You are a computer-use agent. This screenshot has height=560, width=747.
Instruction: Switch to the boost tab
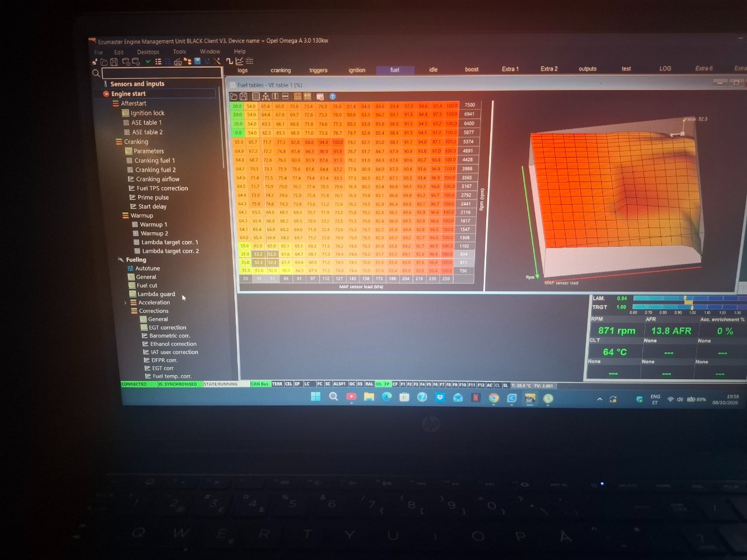[x=472, y=69]
